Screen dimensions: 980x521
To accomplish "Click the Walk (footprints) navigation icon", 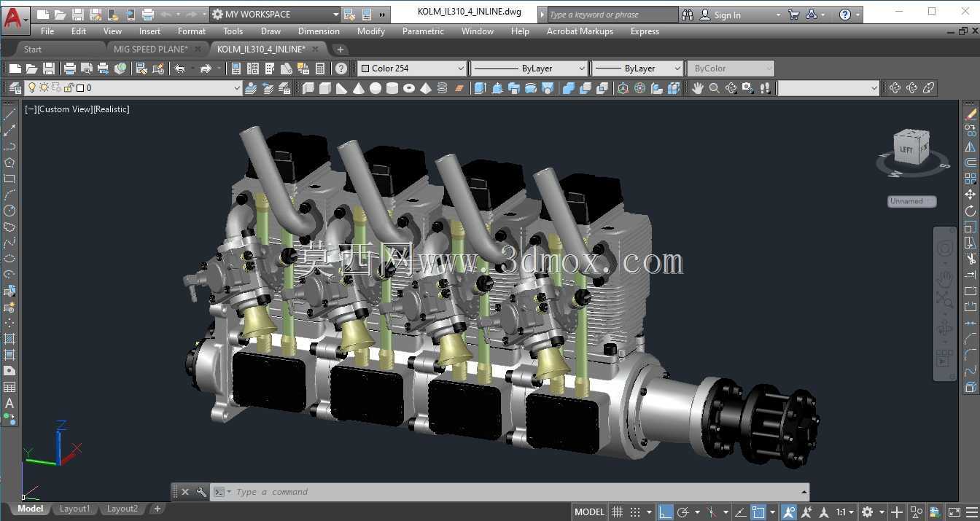I will tap(765, 88).
